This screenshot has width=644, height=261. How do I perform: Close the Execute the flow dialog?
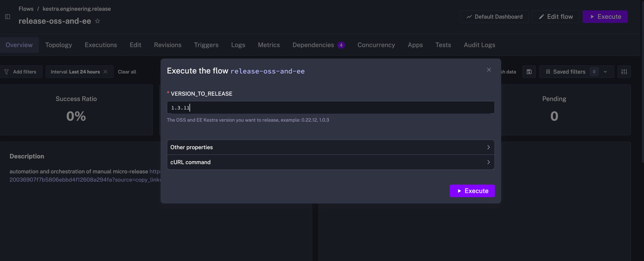489,70
